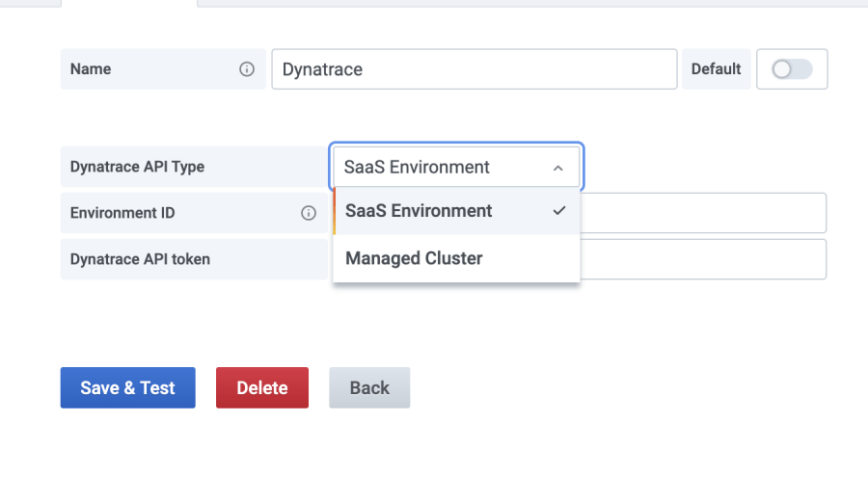Click the Name field label
This screenshot has width=868, height=502.
(91, 69)
